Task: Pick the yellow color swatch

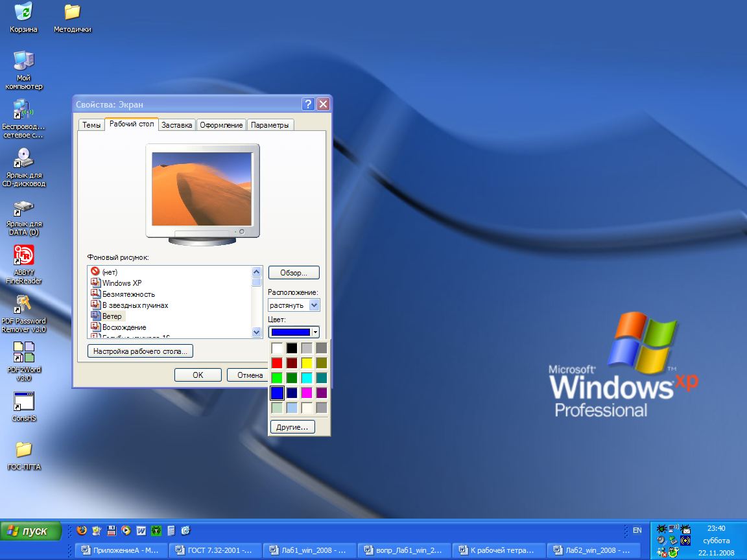Action: 307,363
